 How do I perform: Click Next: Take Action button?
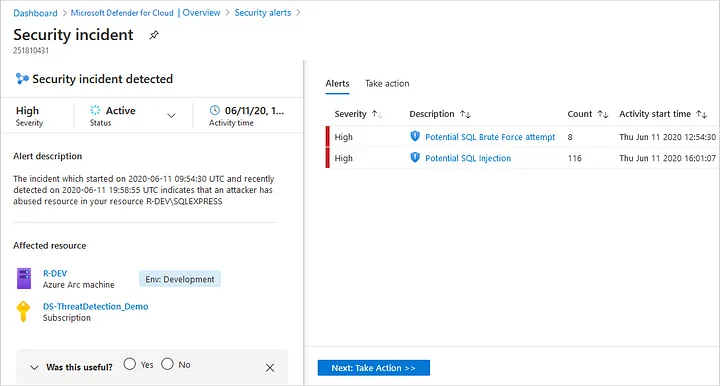[x=374, y=368]
